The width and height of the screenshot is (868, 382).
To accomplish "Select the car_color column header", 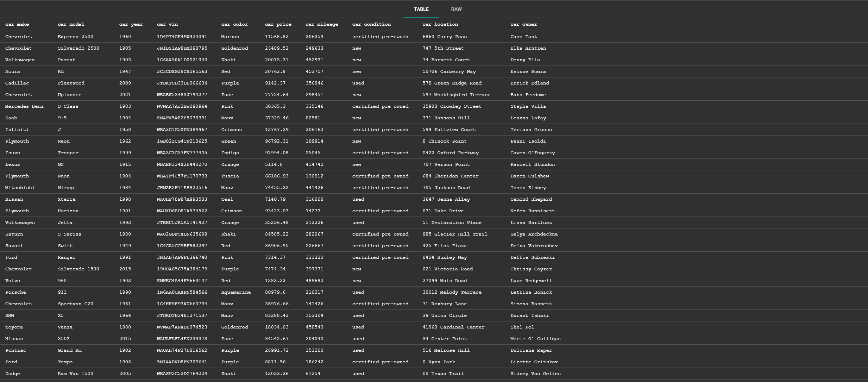I will 234,24.
